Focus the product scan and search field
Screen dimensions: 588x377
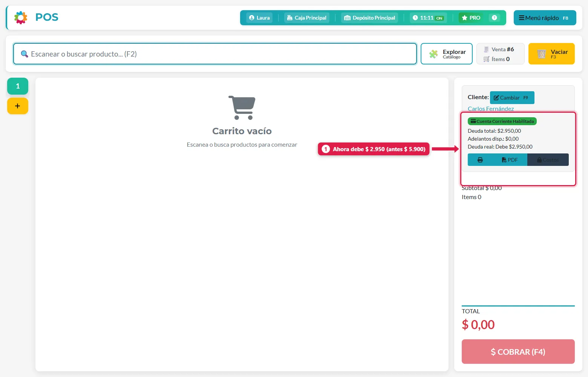pos(215,54)
